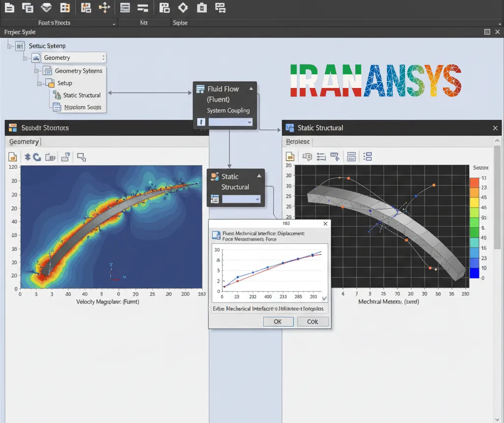The height and width of the screenshot is (423, 504).
Task: Click the table icon left of Static Structural dropdown
Action: [x=215, y=199]
